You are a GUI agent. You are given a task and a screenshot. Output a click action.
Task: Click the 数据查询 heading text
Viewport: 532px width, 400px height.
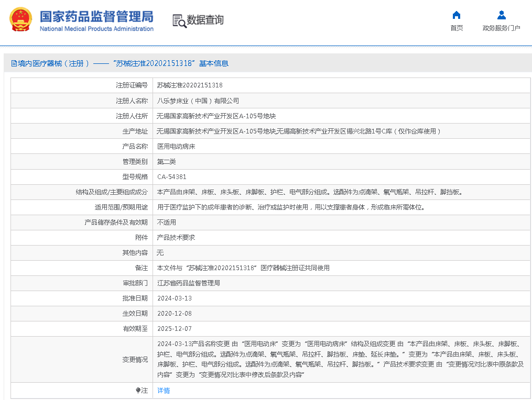[x=205, y=20]
